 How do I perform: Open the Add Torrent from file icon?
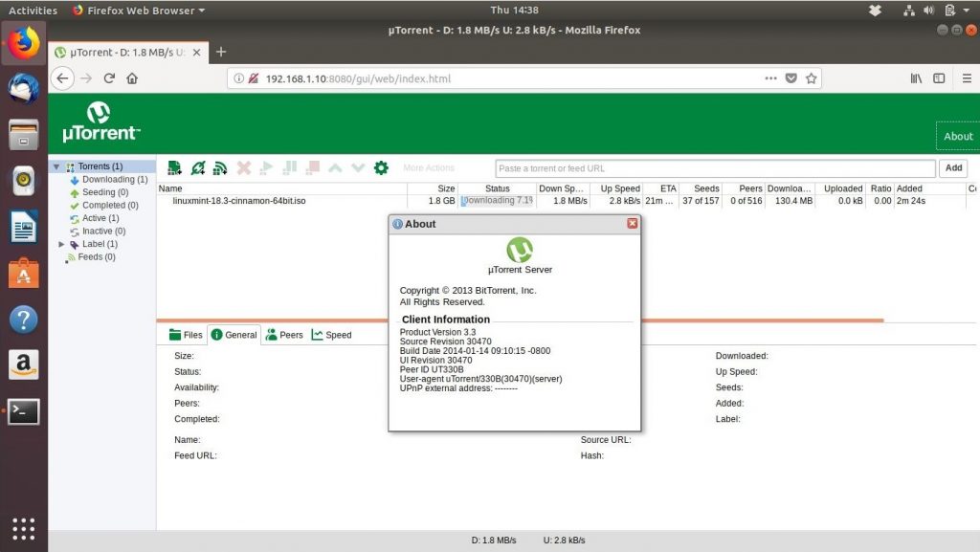pos(175,167)
